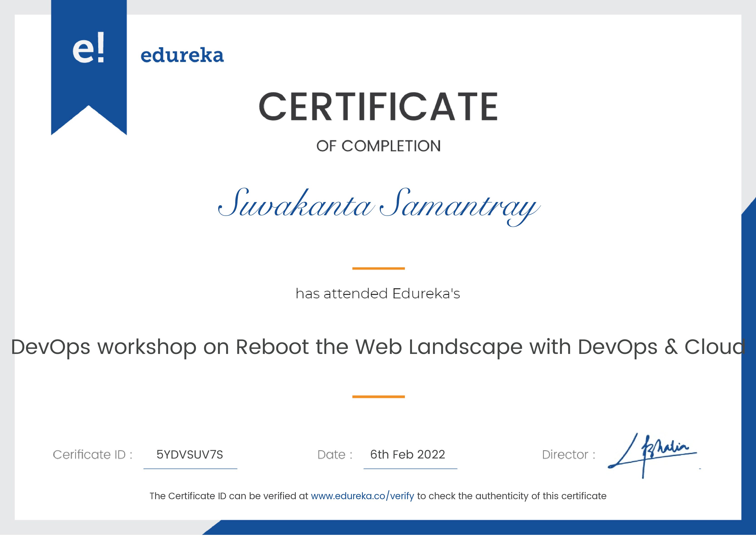
Task: Click the text The Certificate ID can be verified at
Action: (229, 496)
